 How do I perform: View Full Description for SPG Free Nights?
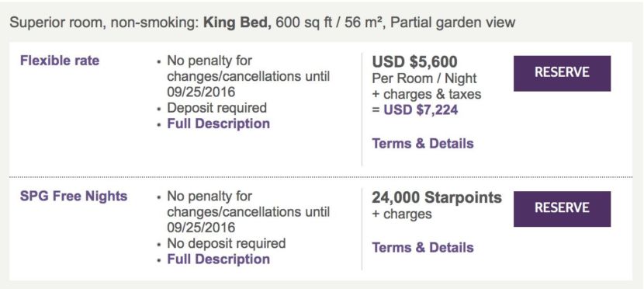pyautogui.click(x=218, y=259)
